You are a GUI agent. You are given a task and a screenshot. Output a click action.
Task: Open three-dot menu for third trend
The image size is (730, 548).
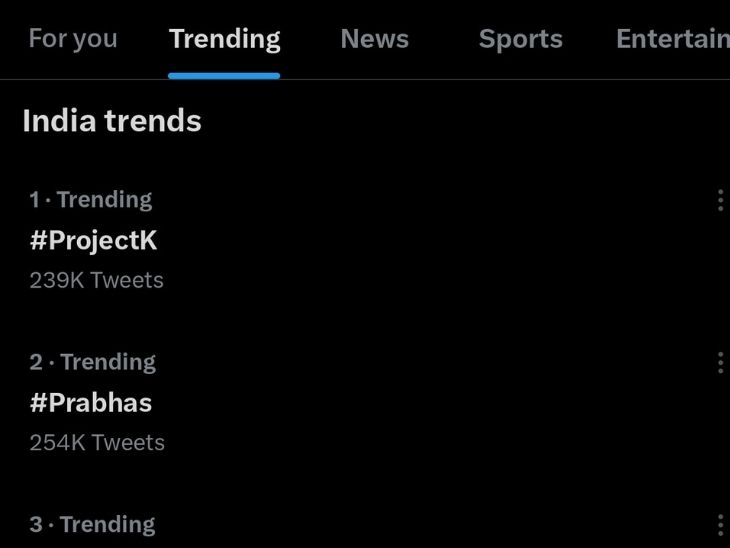pyautogui.click(x=719, y=525)
